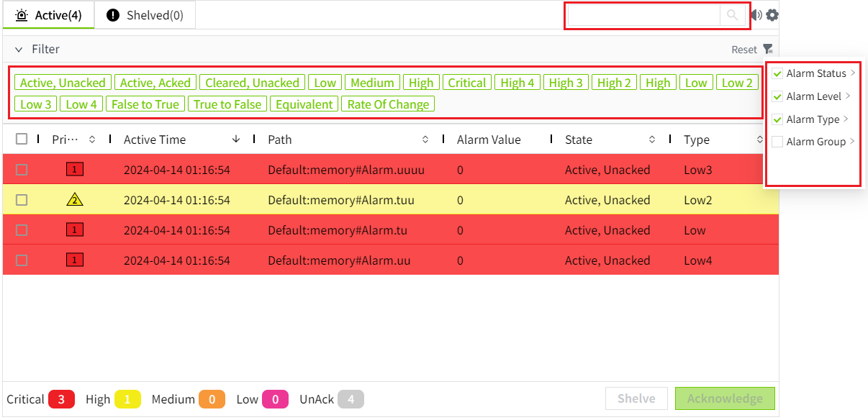Expand Alarm Type submenu arrow
This screenshot has width=868, height=420.
point(846,119)
